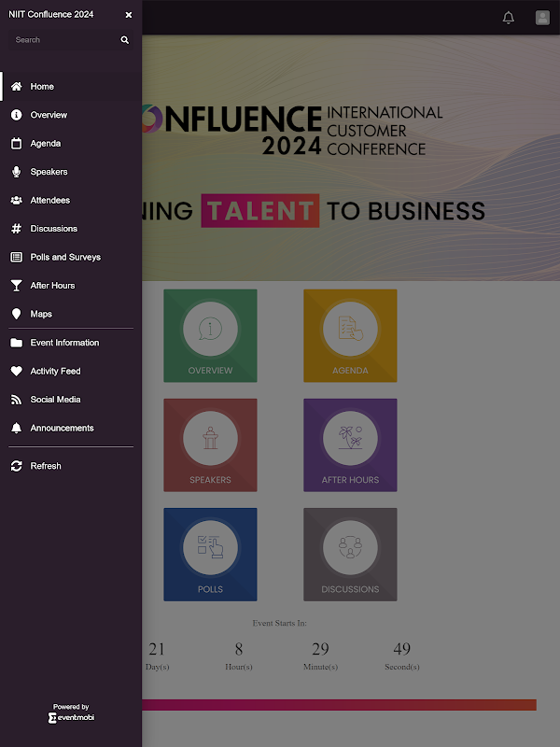Click the Activity Feed heart icon
The width and height of the screenshot is (560, 747).
point(16,371)
